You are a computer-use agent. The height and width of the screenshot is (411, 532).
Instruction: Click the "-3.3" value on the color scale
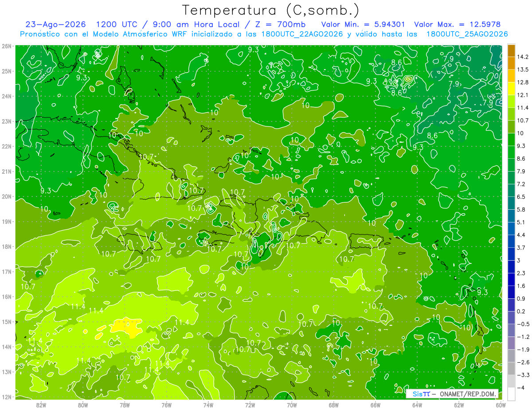point(523,375)
